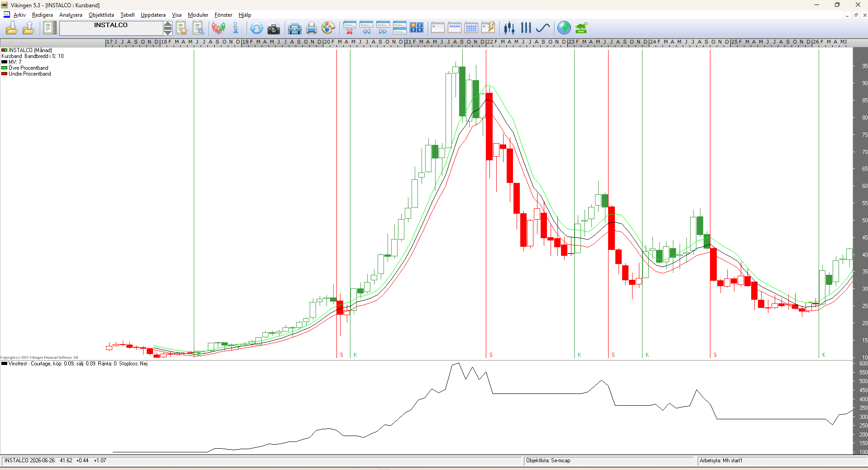Click the MV: 7 legend entry
This screenshot has width=868, height=470.
15,62
